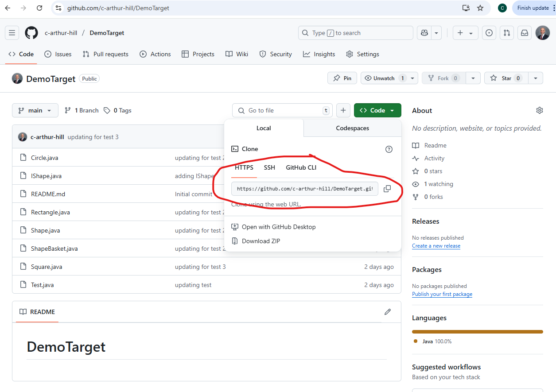This screenshot has width=556, height=392.
Task: Open the Pull requests tab
Action: coord(105,54)
